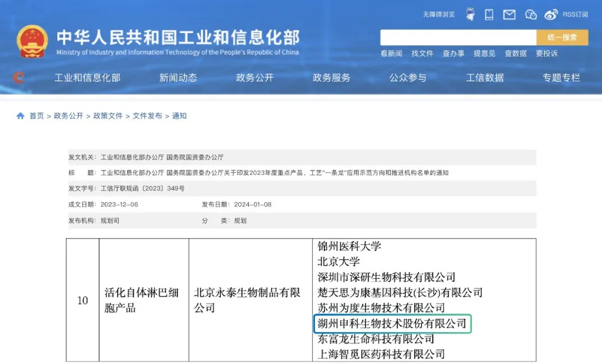Viewport: 602px width, 364px height.
Task: Open the 工信数据 navigation item
Action: click(485, 78)
